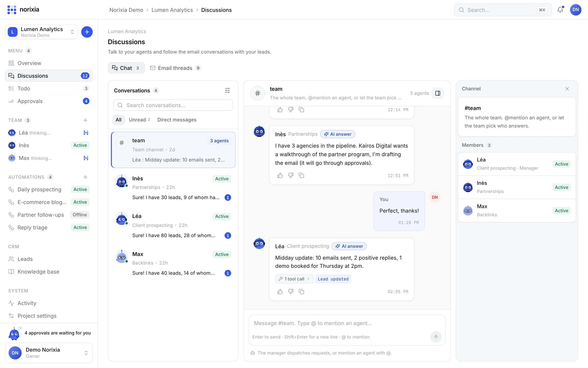Like the 12:14 PM message
This screenshot has width=588, height=368.
click(280, 110)
